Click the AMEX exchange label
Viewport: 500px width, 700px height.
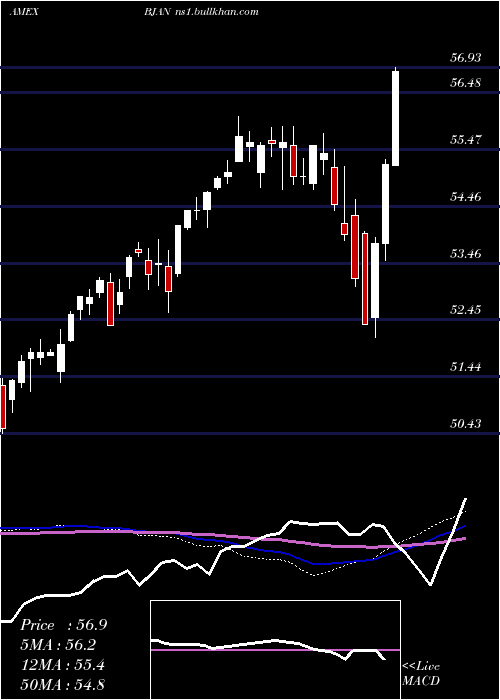24,12
